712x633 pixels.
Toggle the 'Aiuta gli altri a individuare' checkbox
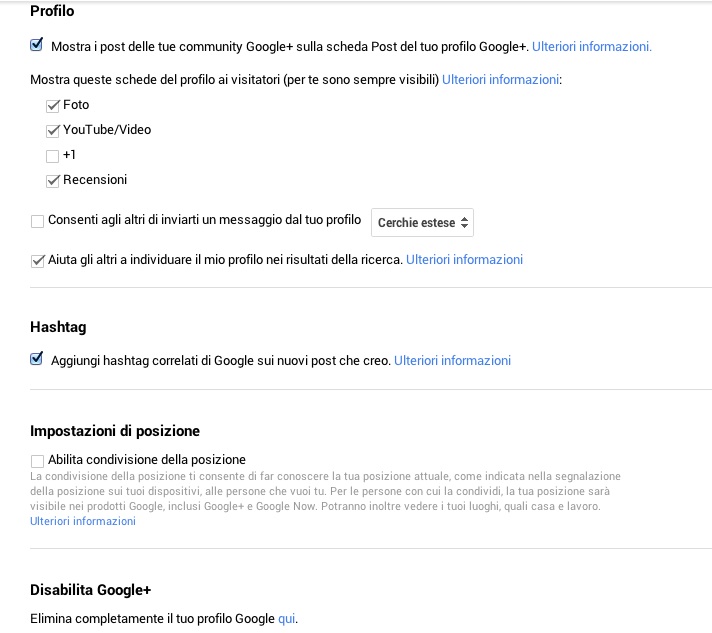pos(38,260)
